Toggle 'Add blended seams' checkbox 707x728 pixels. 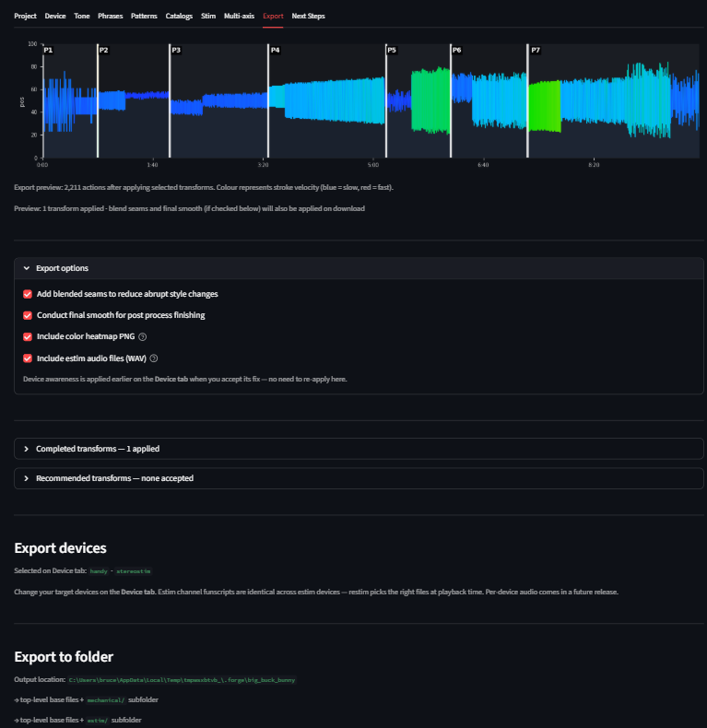[x=28, y=294]
